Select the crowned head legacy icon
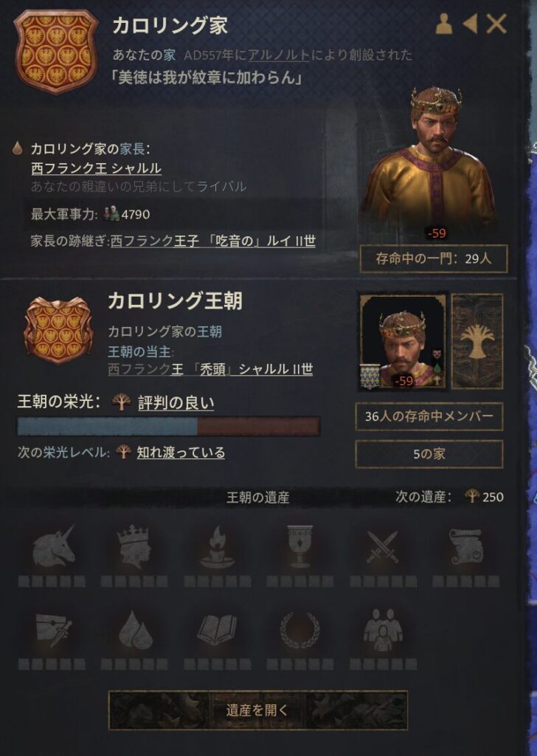The image size is (537, 756). pyautogui.click(x=134, y=546)
